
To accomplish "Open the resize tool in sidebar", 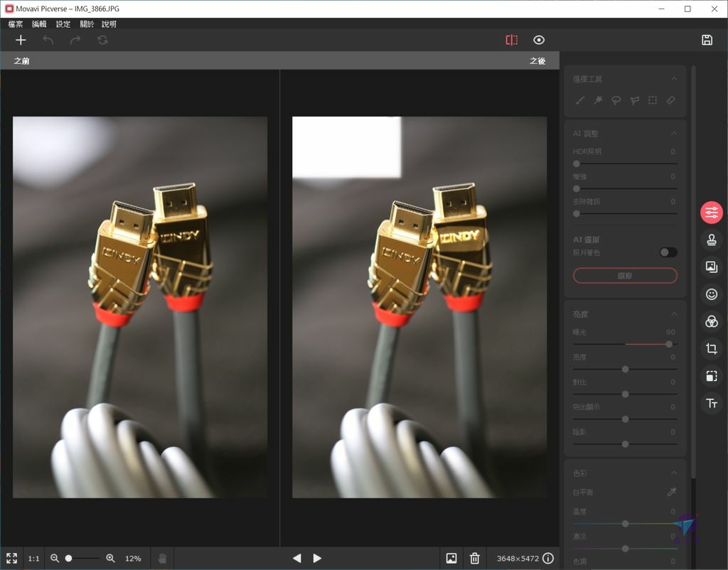I will coord(711,376).
